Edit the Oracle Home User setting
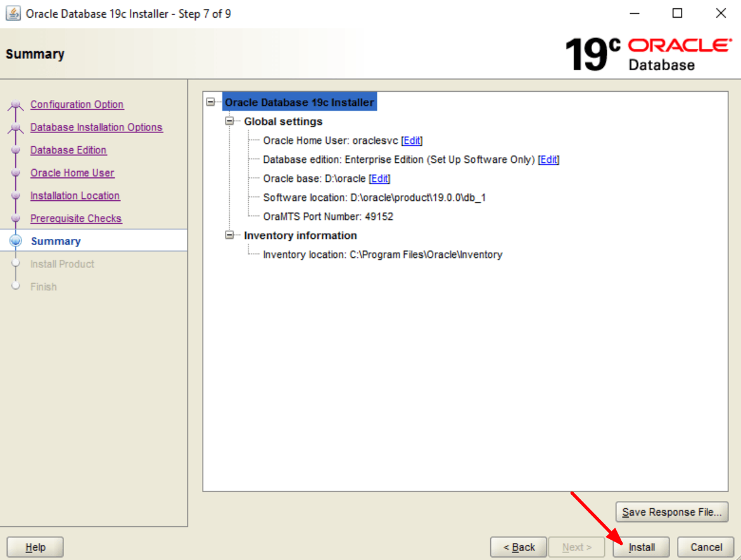741x560 pixels. pos(412,141)
